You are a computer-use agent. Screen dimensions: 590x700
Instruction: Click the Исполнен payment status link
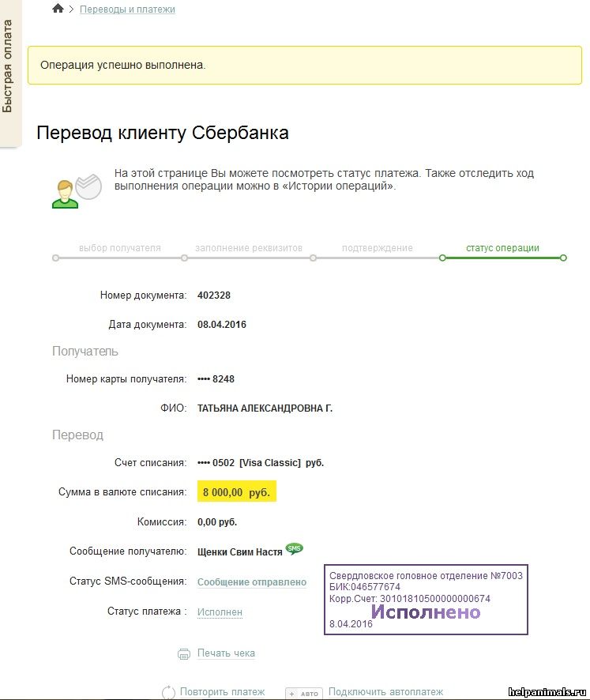coord(220,612)
